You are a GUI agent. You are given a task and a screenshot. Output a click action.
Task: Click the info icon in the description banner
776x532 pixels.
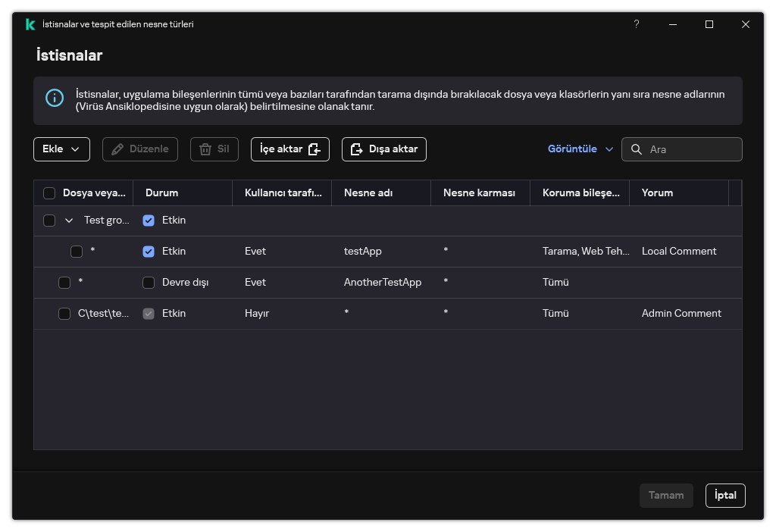click(x=55, y=98)
